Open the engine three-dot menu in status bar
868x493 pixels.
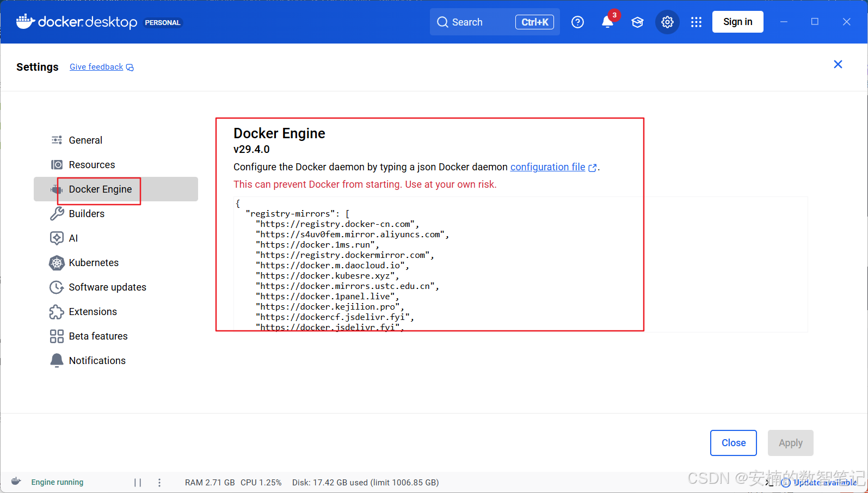tap(159, 482)
